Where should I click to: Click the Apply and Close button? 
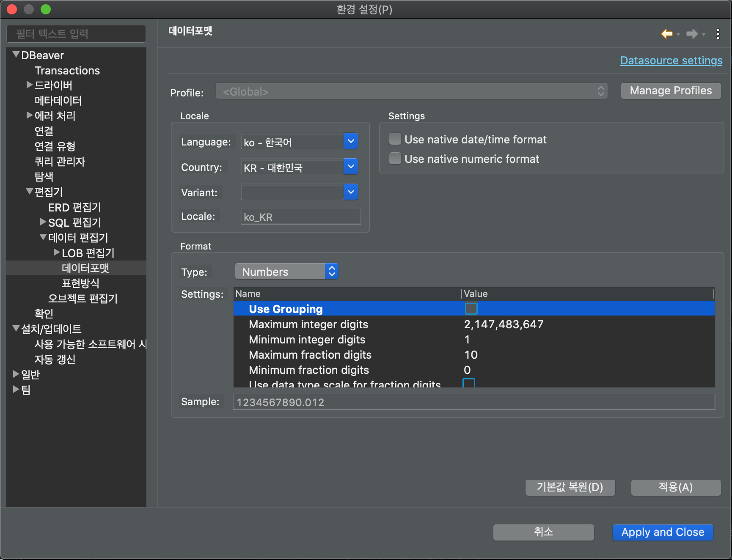click(x=663, y=532)
